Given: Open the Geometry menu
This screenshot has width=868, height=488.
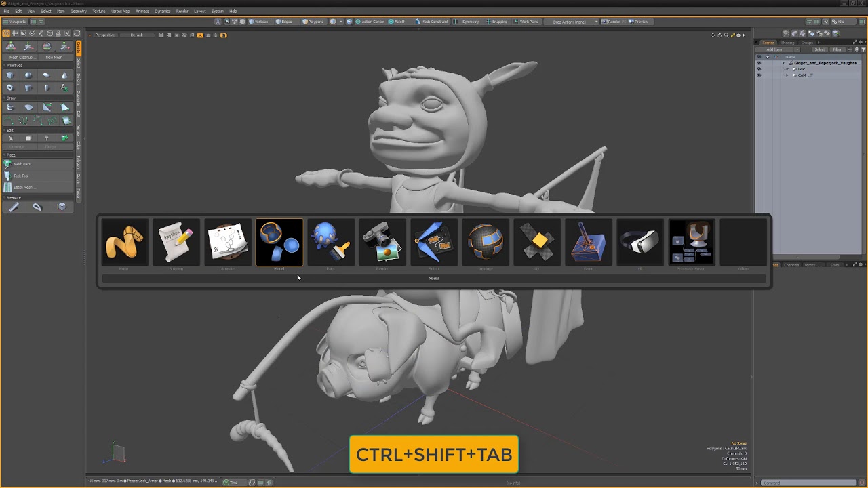Looking at the screenshot, I should [78, 11].
